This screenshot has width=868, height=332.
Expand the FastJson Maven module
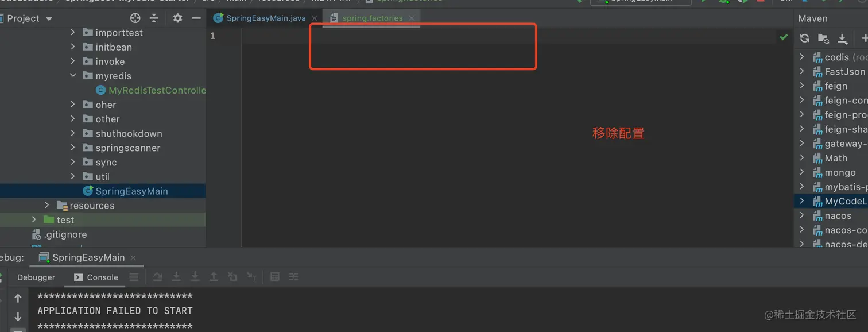point(802,71)
